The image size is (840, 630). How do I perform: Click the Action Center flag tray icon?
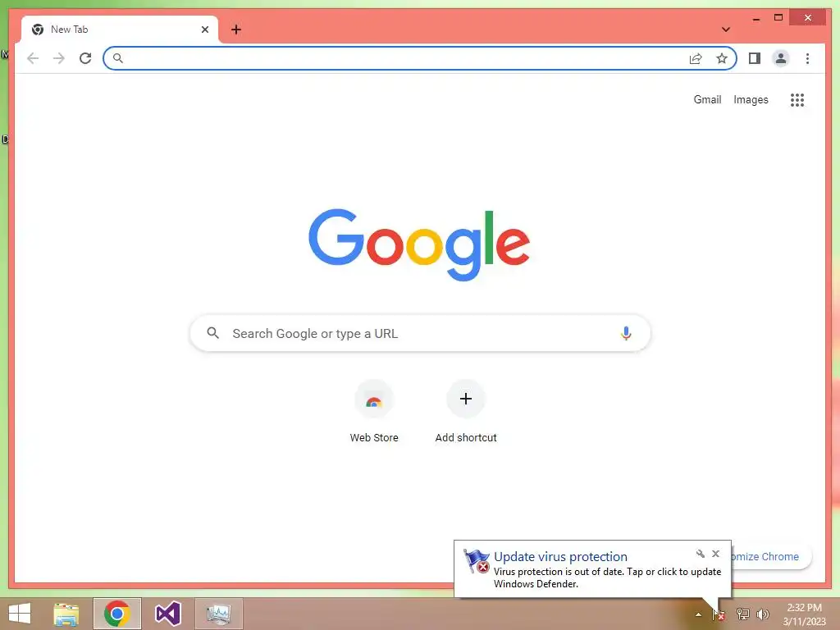(x=719, y=614)
